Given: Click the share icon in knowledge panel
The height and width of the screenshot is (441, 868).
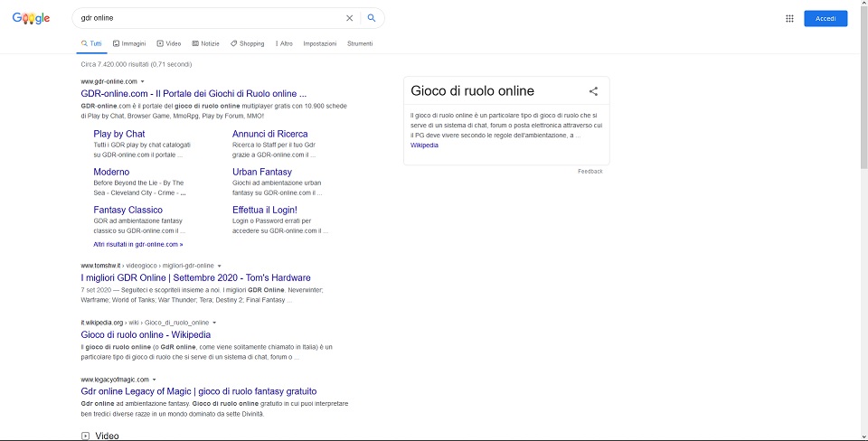Looking at the screenshot, I should (593, 91).
